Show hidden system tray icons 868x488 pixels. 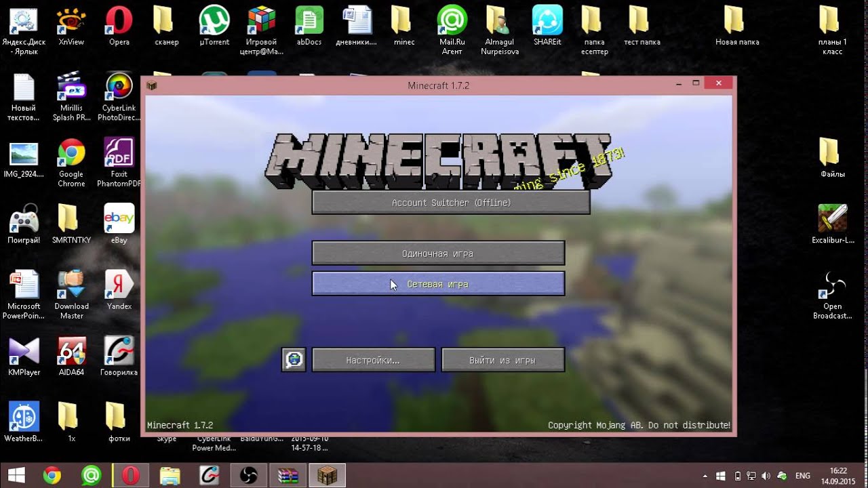pyautogui.click(x=705, y=476)
